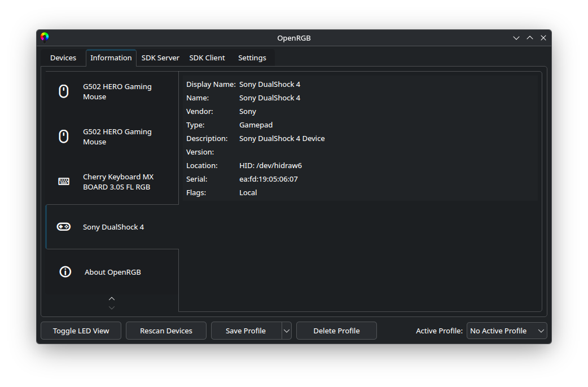Click the up chevron below About OpenRGB

click(x=112, y=299)
